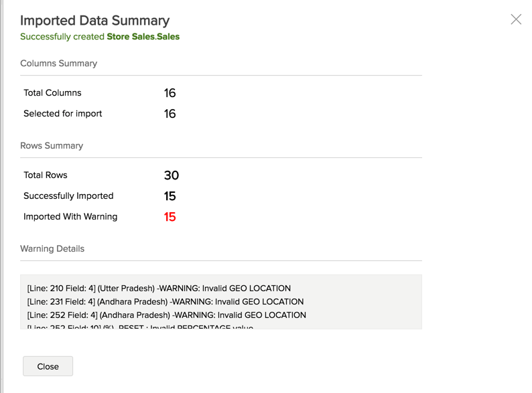This screenshot has width=532, height=393.
Task: Click the Store Sales.Sales table name
Action: [x=143, y=37]
